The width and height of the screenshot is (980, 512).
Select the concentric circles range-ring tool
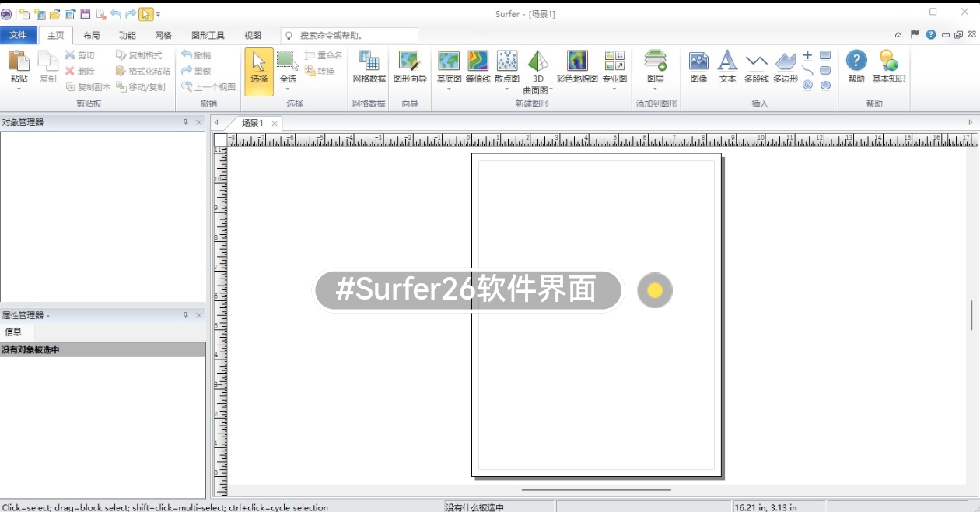coord(807,86)
